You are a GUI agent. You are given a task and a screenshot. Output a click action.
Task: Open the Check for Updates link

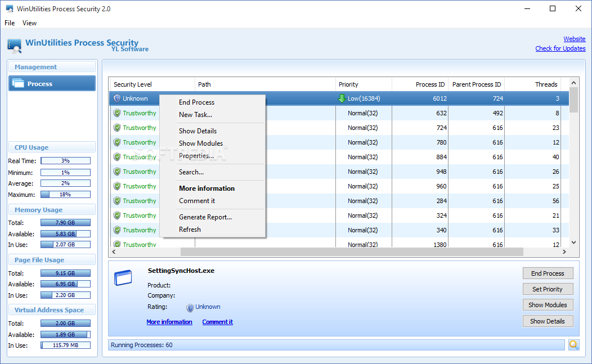click(560, 48)
